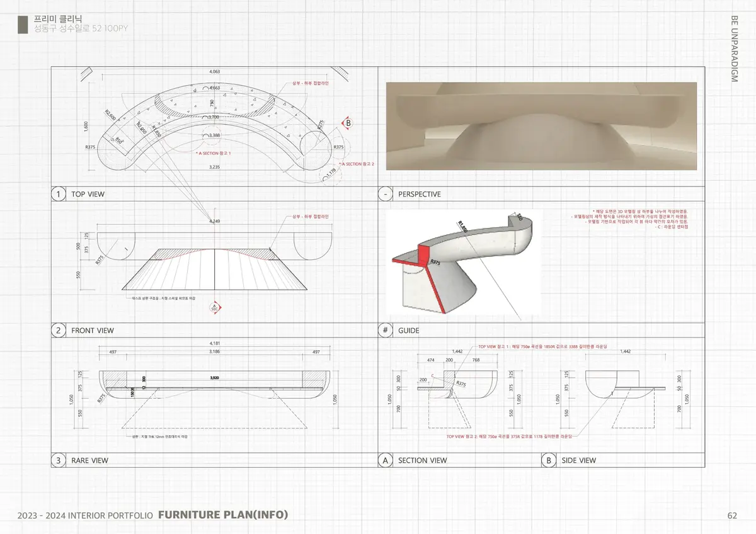Click the address line '성동구 성수일로 52 100PY'
Screen dimensions: 756x534
point(81,29)
